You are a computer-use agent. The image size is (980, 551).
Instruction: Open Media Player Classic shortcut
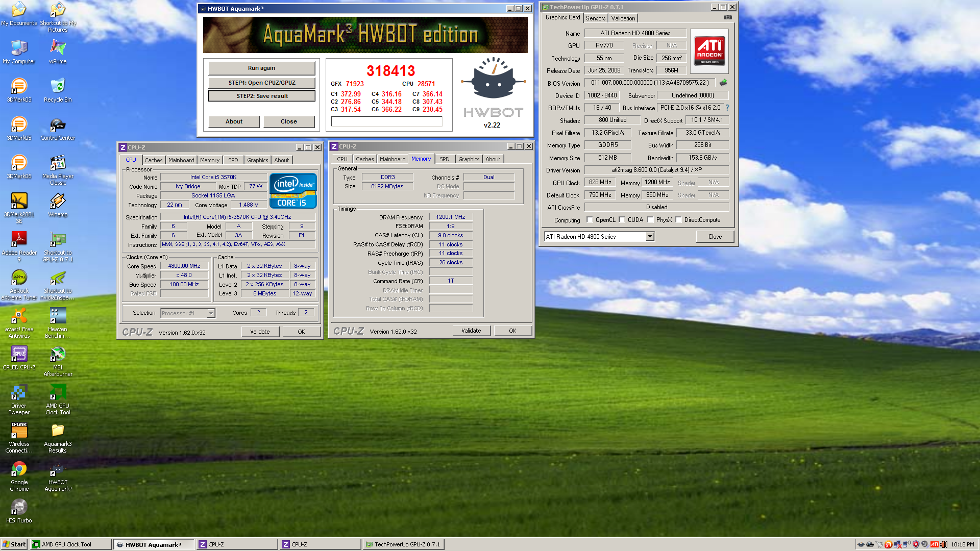[x=58, y=170]
